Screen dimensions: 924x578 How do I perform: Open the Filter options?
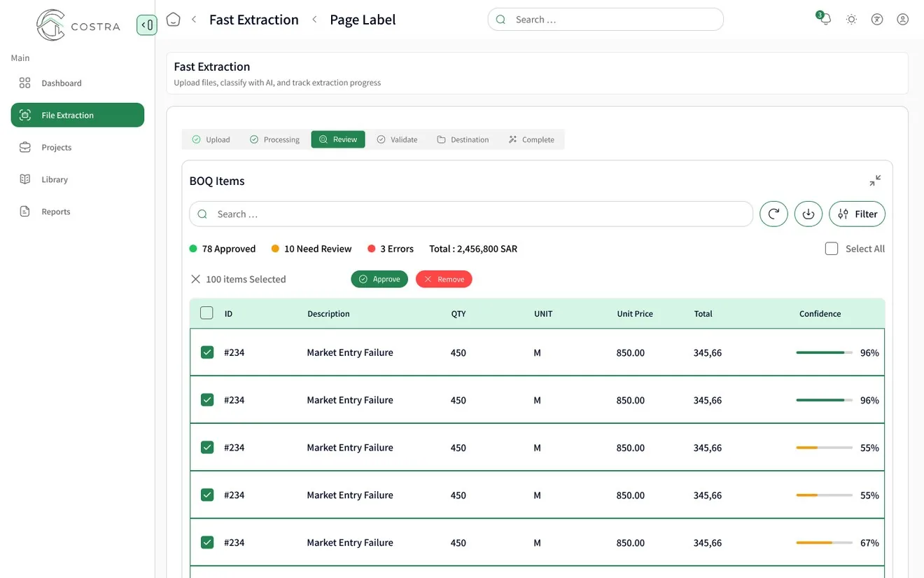(857, 214)
